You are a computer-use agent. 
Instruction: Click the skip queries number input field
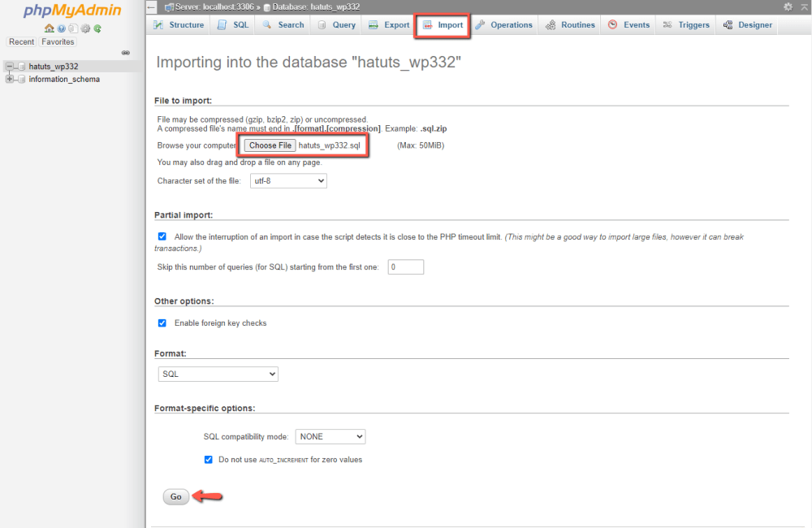tap(405, 266)
